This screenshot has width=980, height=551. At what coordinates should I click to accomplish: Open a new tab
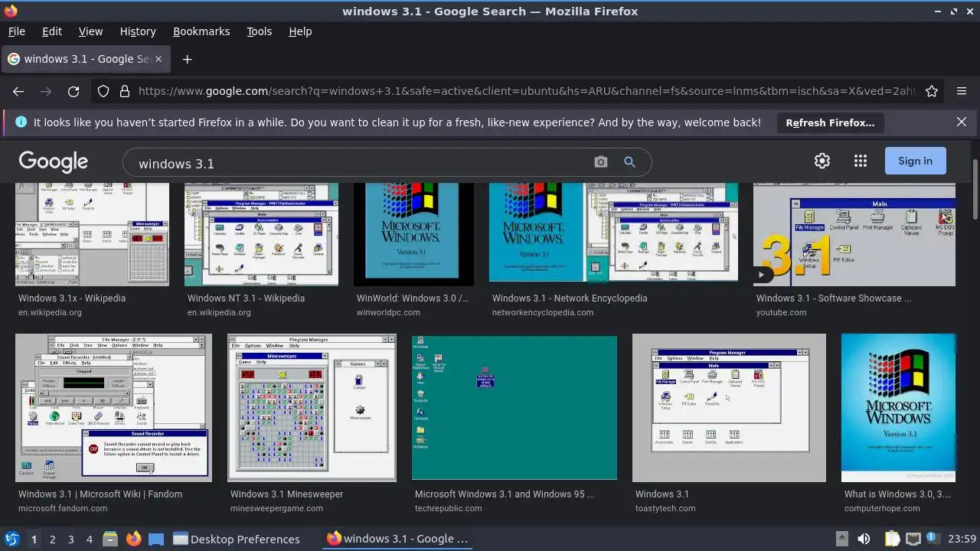[187, 59]
